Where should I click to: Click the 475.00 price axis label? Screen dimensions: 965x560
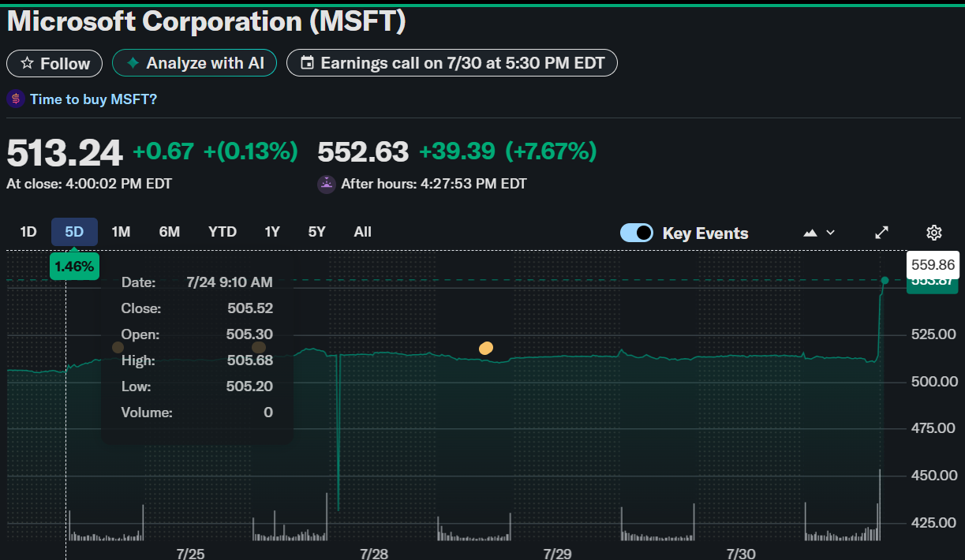point(933,428)
